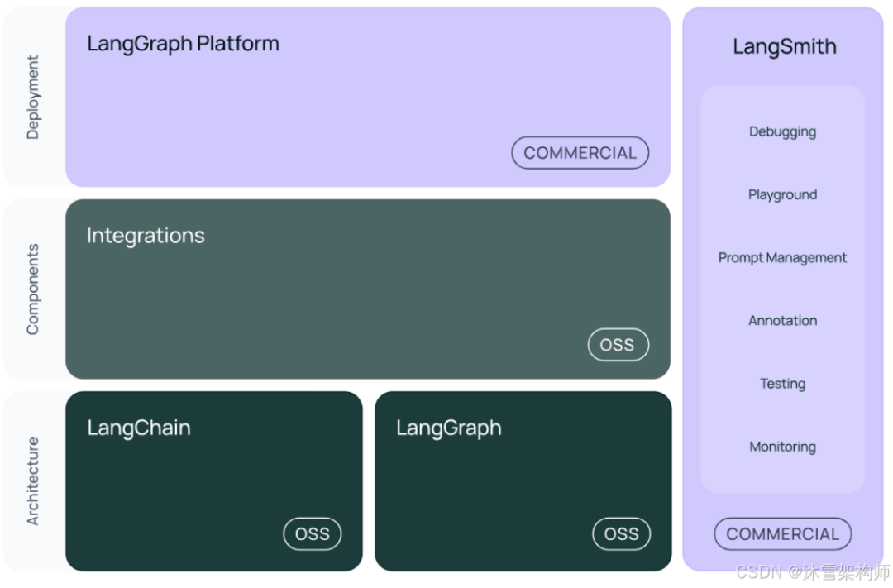Viewport: 893px width, 588px height.
Task: Select Debugging in the LangSmith list
Action: tap(782, 131)
